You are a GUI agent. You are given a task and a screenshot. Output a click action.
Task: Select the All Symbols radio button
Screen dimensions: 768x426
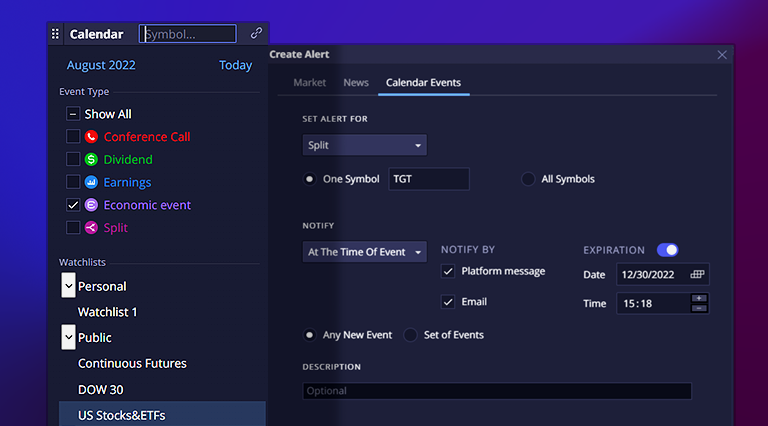(528, 179)
